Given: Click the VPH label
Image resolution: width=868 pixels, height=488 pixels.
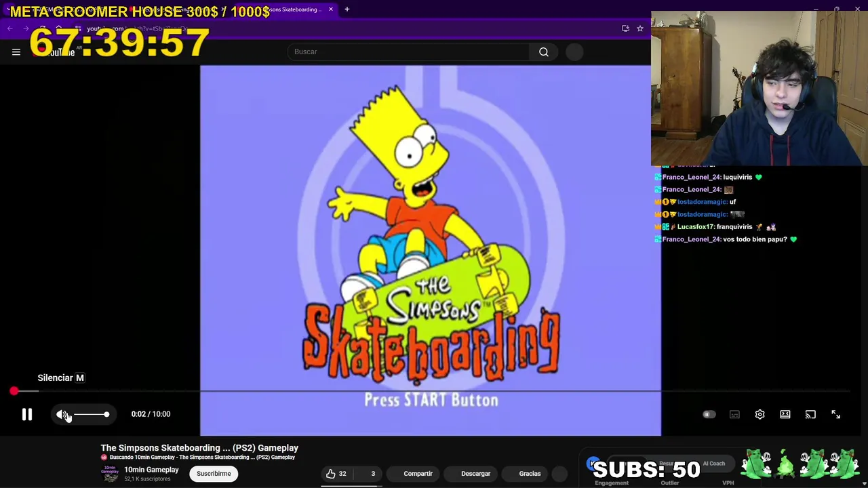Looking at the screenshot, I should tap(728, 483).
